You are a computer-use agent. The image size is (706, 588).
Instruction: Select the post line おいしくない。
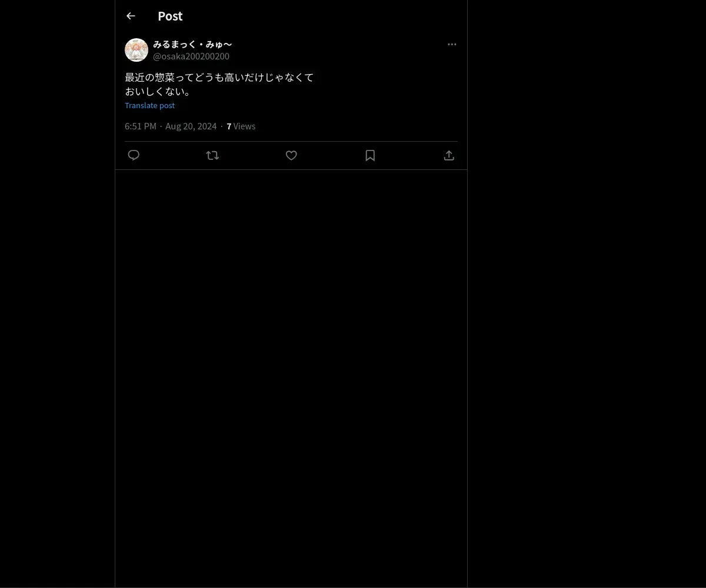[x=158, y=91]
